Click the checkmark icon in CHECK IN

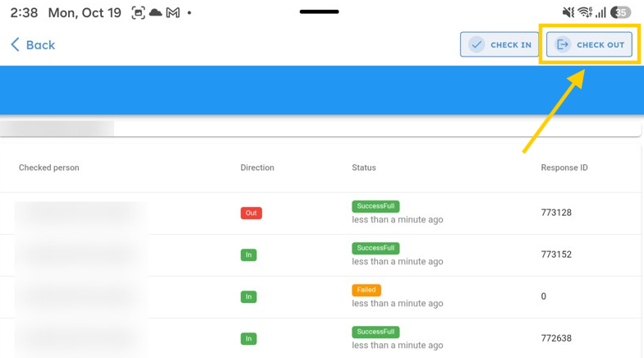(476, 44)
